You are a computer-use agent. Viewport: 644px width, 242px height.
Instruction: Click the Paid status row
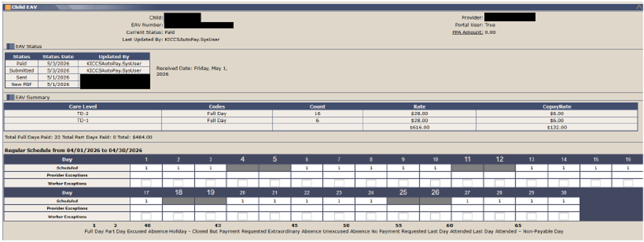tap(77, 64)
